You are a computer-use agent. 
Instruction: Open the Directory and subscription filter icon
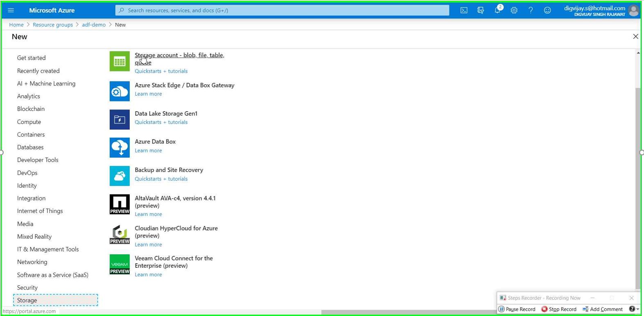point(481,10)
